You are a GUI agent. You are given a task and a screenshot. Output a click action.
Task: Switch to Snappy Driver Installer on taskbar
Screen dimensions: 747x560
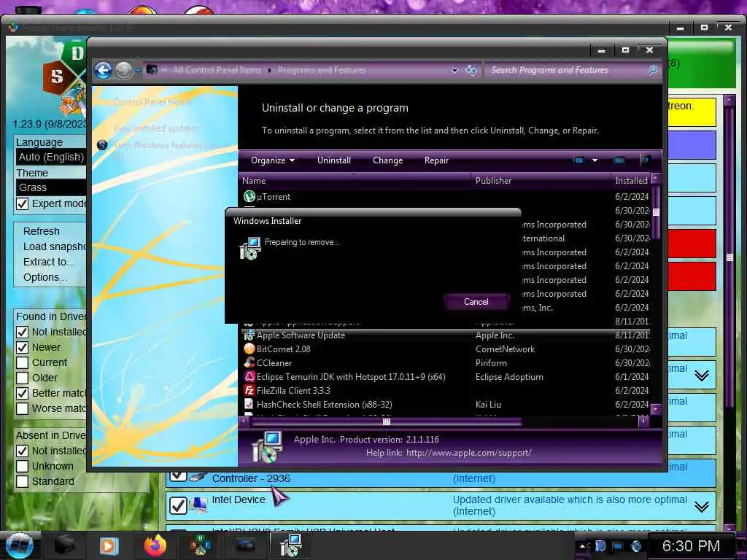200,545
